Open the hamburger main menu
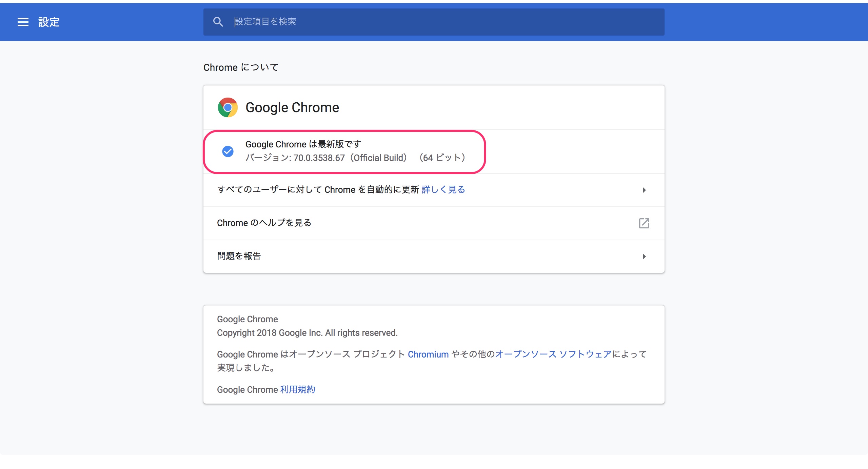This screenshot has height=469, width=868. tap(23, 22)
